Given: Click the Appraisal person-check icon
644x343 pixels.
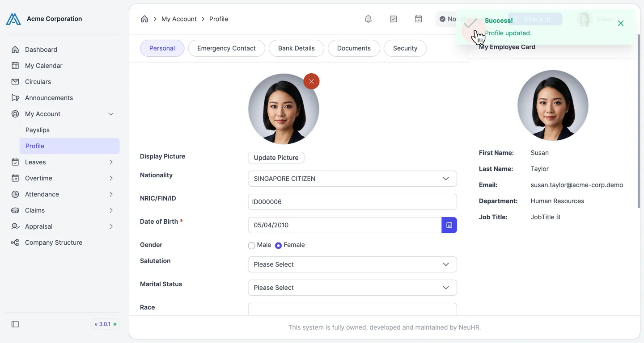Looking at the screenshot, I should 15,226.
